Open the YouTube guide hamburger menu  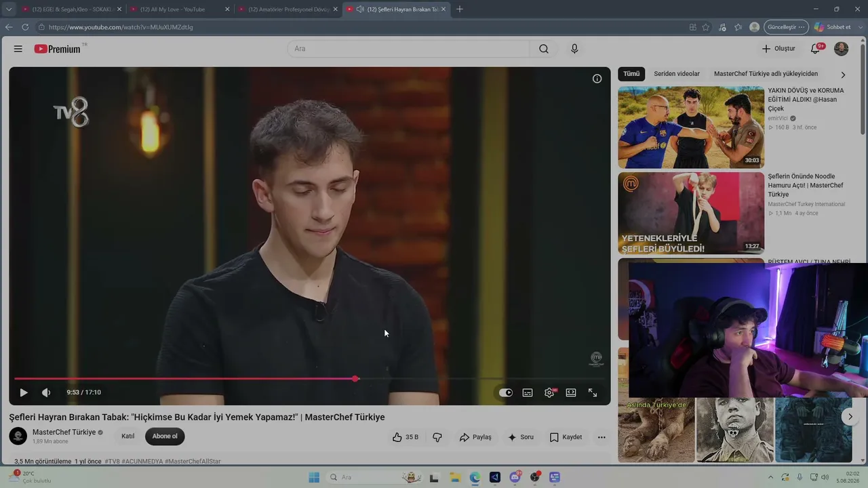(18, 49)
